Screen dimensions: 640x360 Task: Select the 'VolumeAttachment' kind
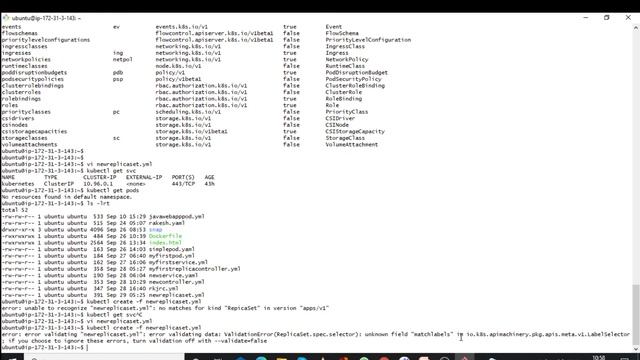352,144
